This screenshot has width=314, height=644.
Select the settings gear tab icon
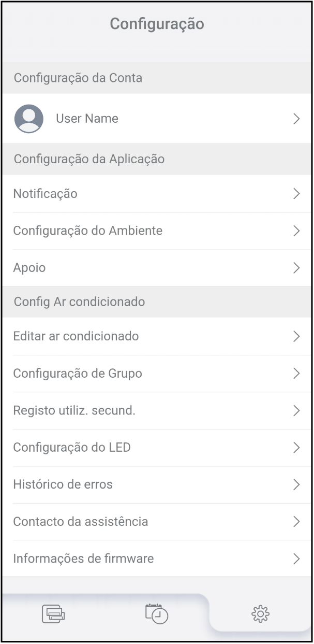261,614
